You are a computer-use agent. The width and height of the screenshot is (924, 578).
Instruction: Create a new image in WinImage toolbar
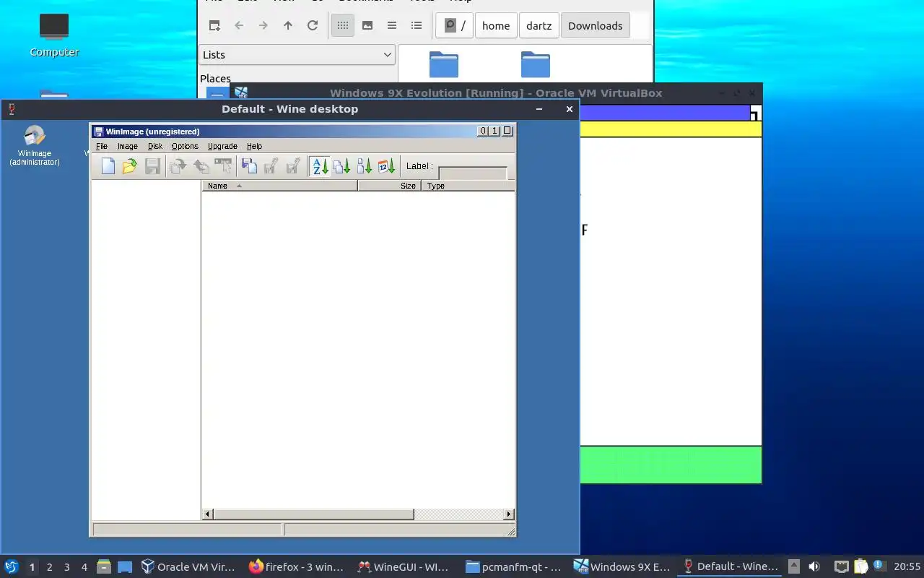[x=108, y=166]
